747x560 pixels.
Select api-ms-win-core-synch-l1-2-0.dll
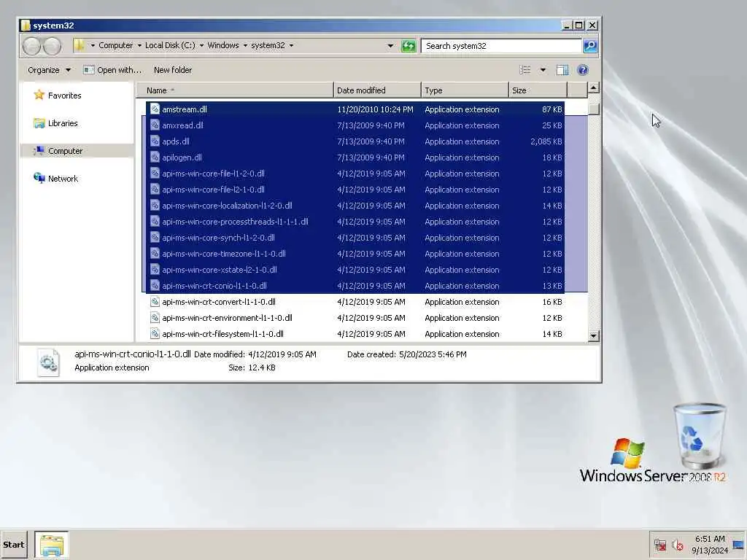(219, 238)
